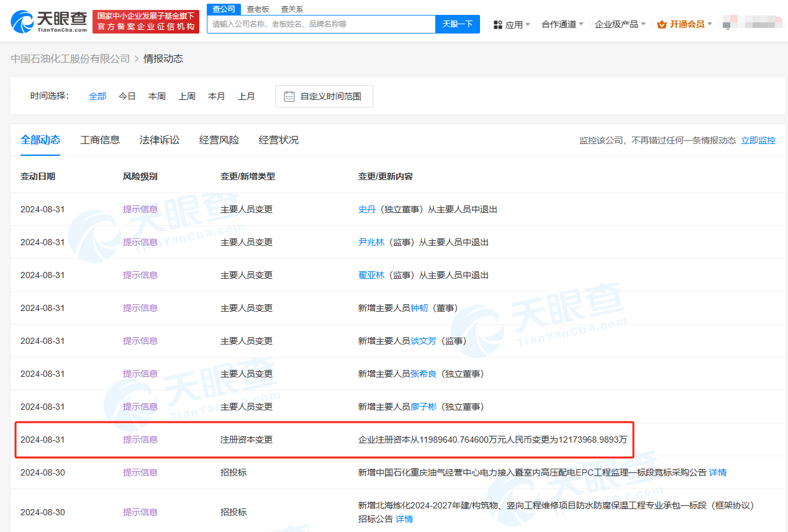Click the 立即监控 link

tap(758, 140)
